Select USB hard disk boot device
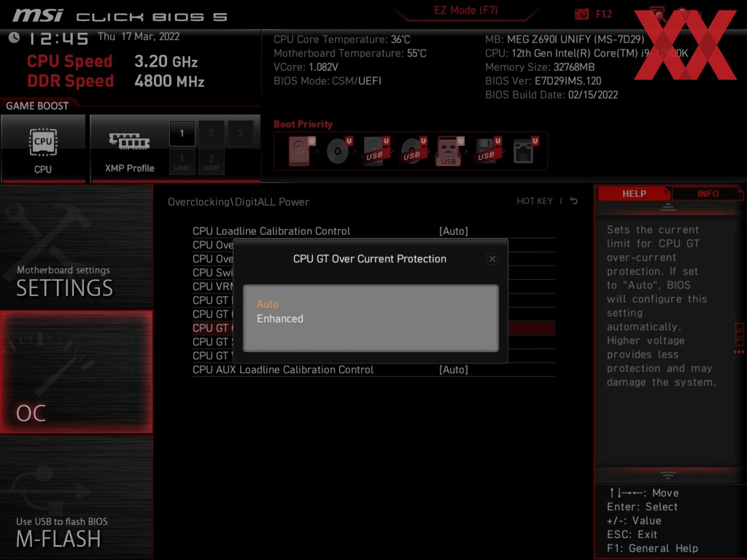This screenshot has width=747, height=560. [376, 151]
